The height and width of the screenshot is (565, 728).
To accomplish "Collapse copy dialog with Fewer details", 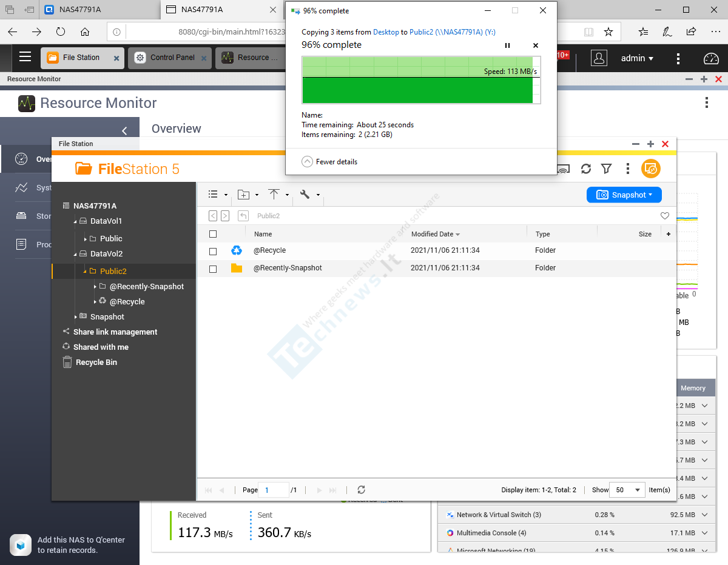I will (x=329, y=162).
